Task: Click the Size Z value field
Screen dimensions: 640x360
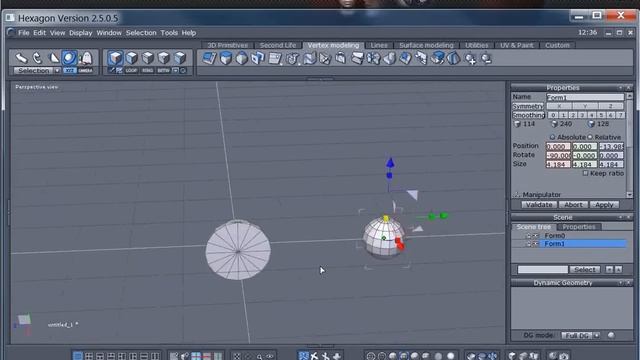Action: click(611, 164)
